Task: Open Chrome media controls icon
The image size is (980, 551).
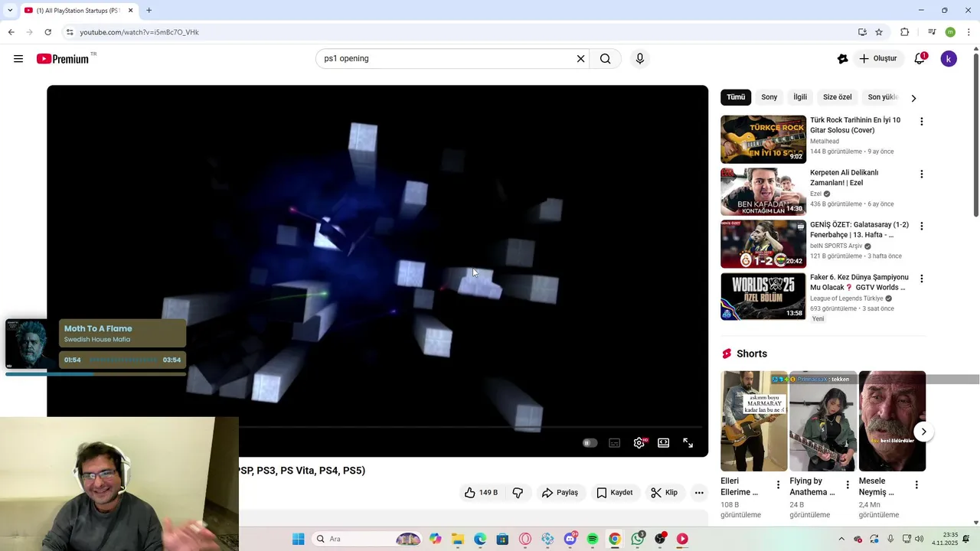Action: click(932, 32)
